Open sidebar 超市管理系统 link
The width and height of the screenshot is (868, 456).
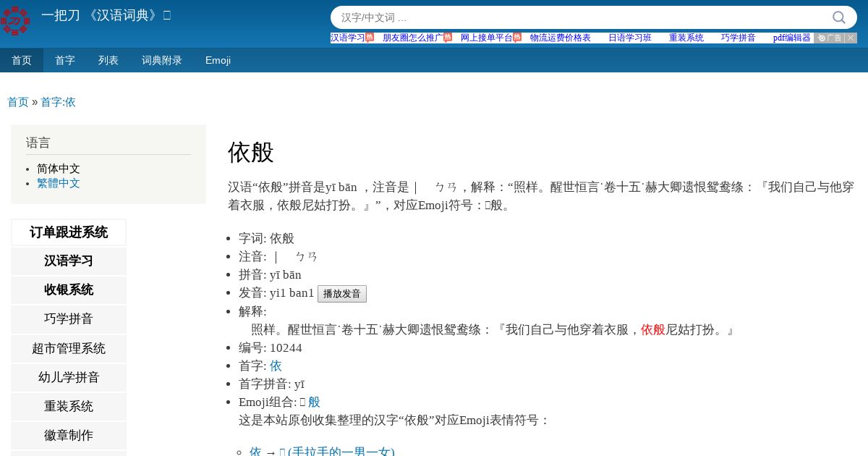point(69,348)
